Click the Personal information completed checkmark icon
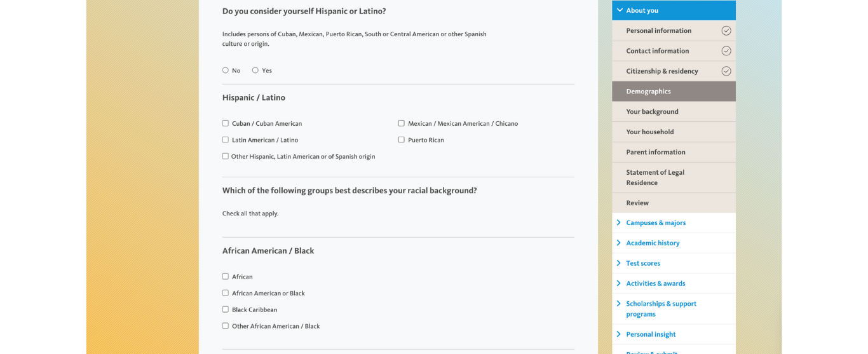This screenshot has width=868, height=354. [x=726, y=31]
